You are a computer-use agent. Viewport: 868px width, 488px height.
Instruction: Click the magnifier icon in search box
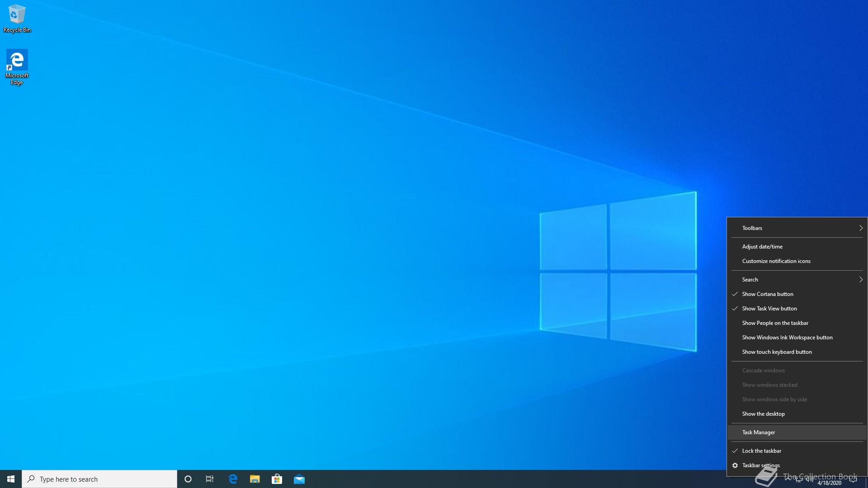click(x=31, y=479)
